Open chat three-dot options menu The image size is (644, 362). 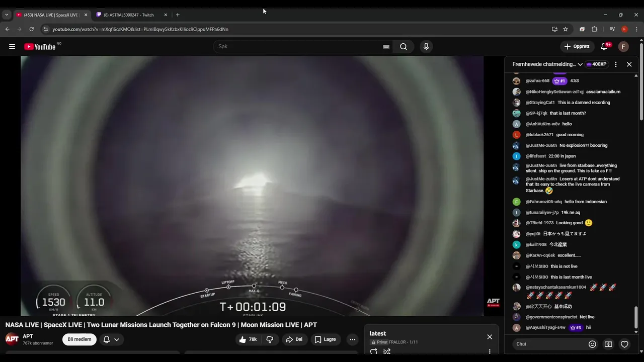[616, 64]
